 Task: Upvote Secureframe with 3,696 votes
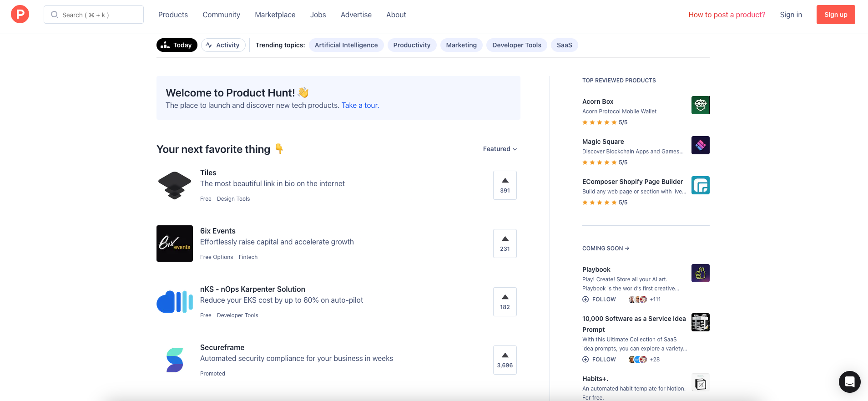(505, 360)
